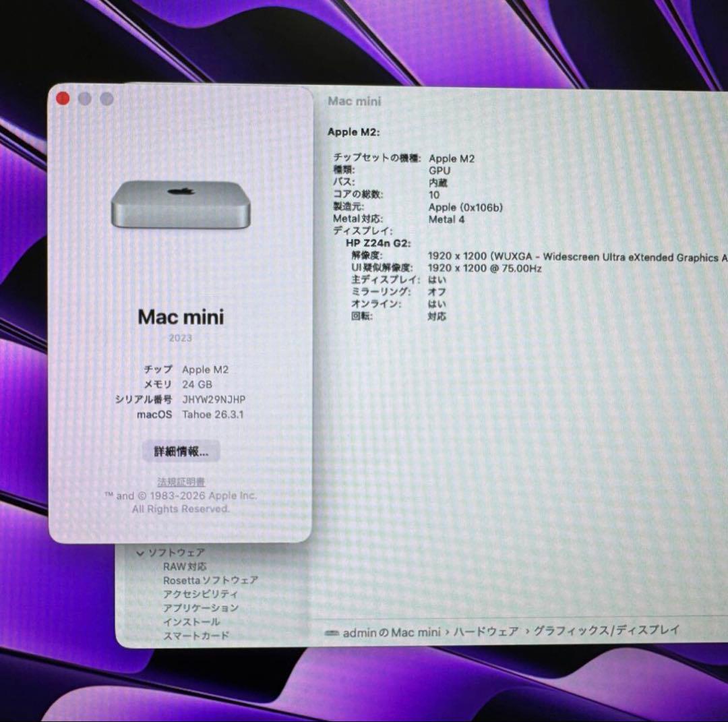Click the バス value 内蔵
Screen dimensions: 728x722
coord(438,183)
